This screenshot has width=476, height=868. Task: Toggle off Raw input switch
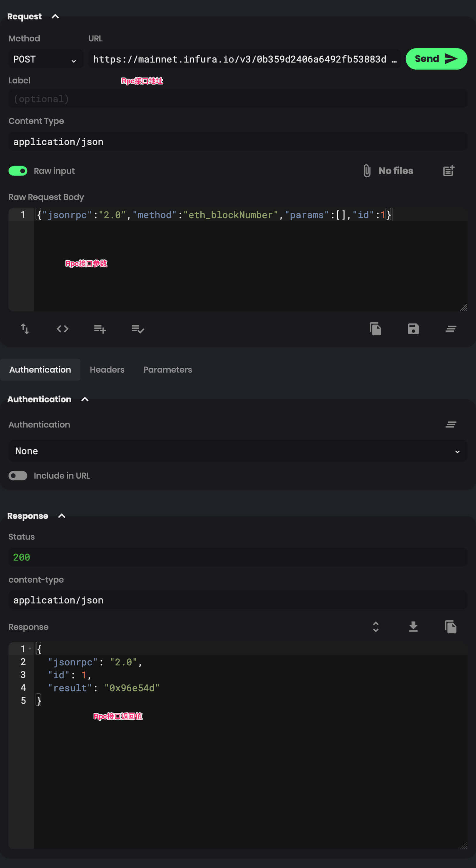coord(18,171)
